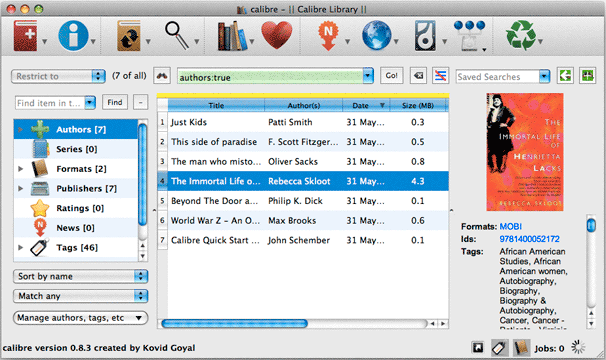Click the Convert books brown book icon
This screenshot has width=606, height=360.
(x=129, y=36)
